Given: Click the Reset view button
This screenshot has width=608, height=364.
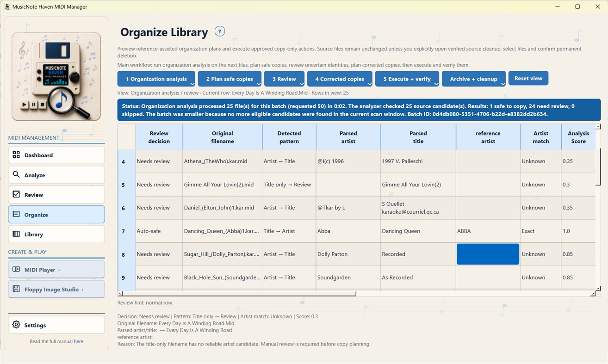Looking at the screenshot, I should (528, 78).
